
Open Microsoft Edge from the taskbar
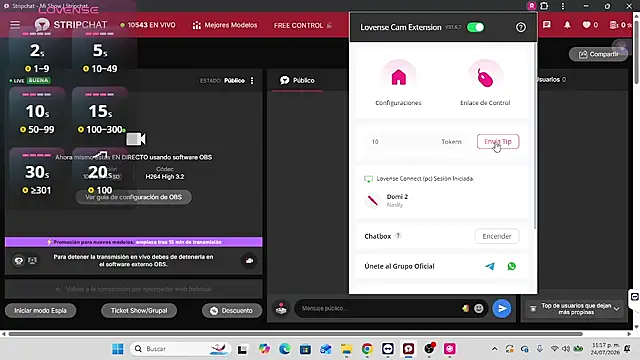tap(284, 349)
